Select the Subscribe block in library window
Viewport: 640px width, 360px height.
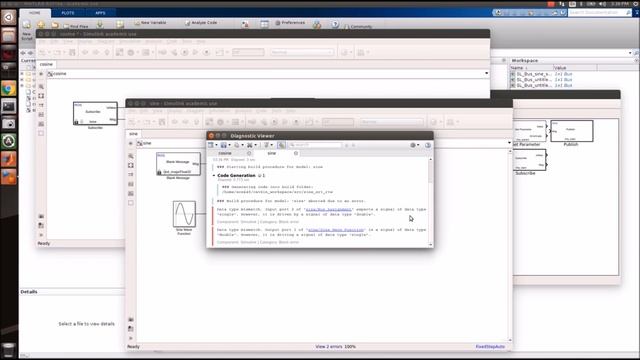pyautogui.click(x=530, y=160)
